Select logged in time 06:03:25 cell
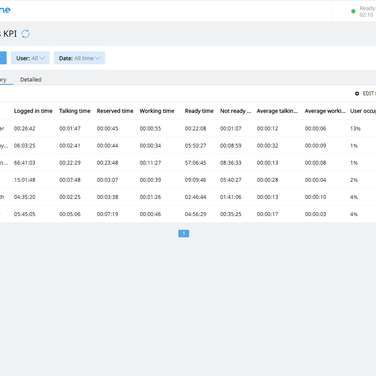Viewport: 376px width, 376px height. [x=24, y=146]
